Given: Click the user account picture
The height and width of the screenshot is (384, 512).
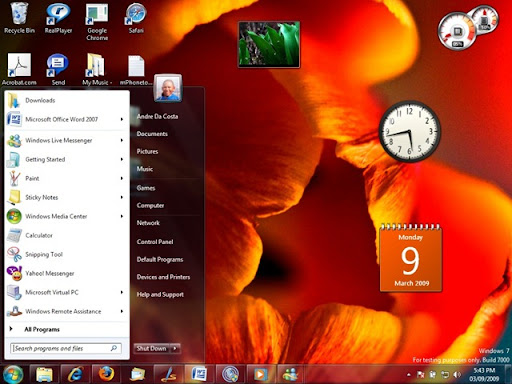Looking at the screenshot, I should tap(168, 88).
